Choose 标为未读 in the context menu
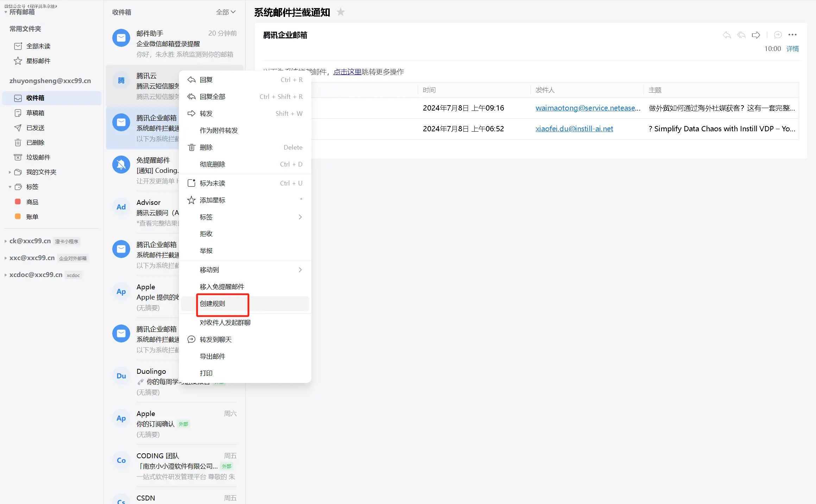The width and height of the screenshot is (816, 504). click(x=213, y=183)
